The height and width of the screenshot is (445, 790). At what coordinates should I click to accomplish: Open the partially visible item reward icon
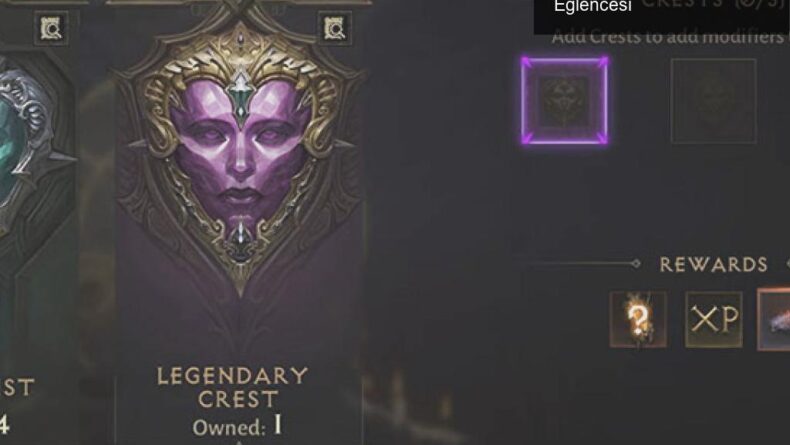[x=774, y=320]
